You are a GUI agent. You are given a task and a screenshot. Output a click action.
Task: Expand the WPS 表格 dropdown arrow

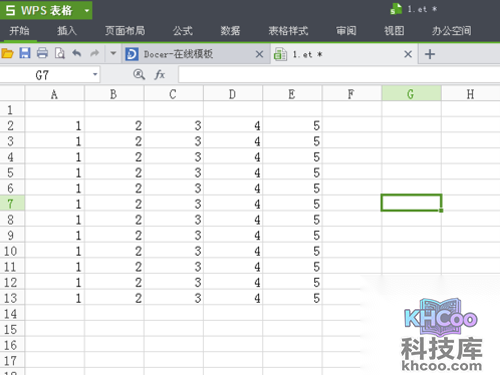coord(87,11)
